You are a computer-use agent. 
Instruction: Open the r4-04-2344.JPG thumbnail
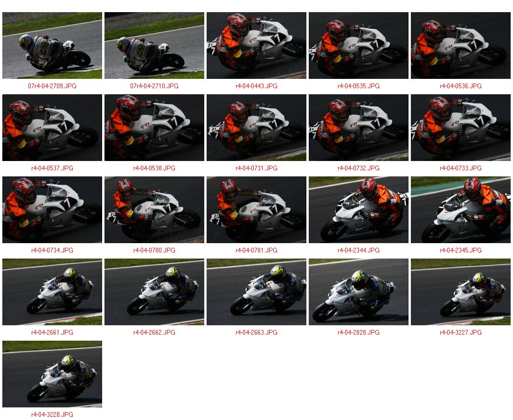pyautogui.click(x=358, y=210)
